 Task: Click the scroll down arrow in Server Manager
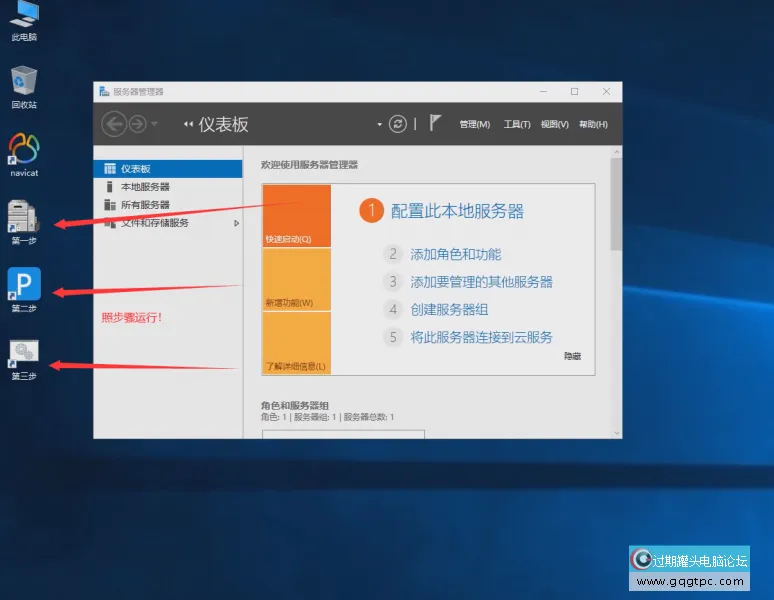tap(617, 433)
